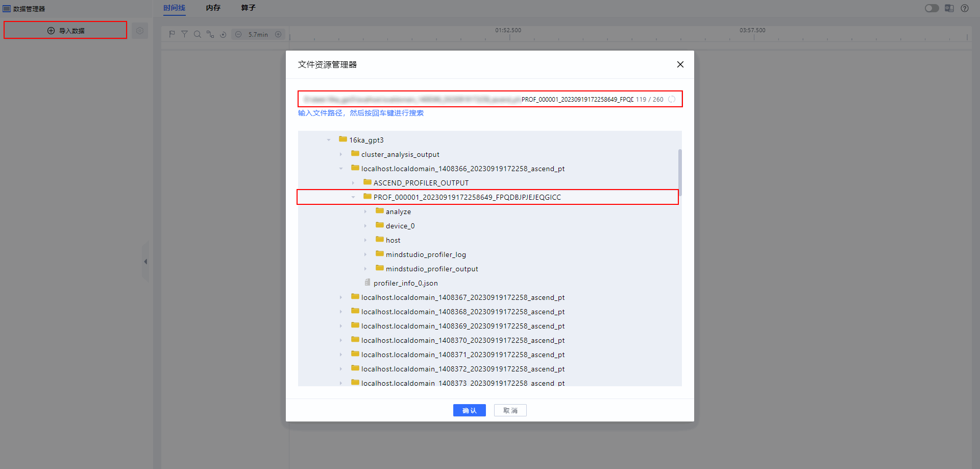The width and height of the screenshot is (980, 469).
Task: Expand the analyze folder arrow
Action: point(365,212)
